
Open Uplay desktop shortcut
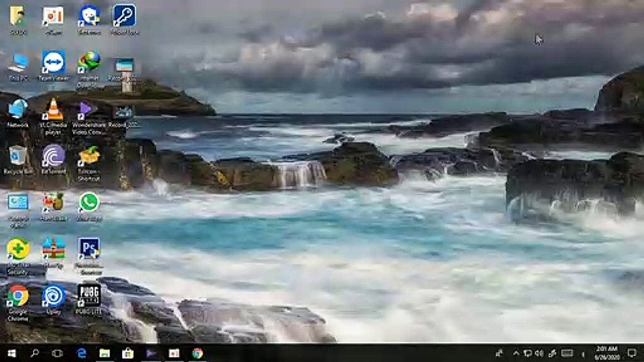pyautogui.click(x=53, y=296)
